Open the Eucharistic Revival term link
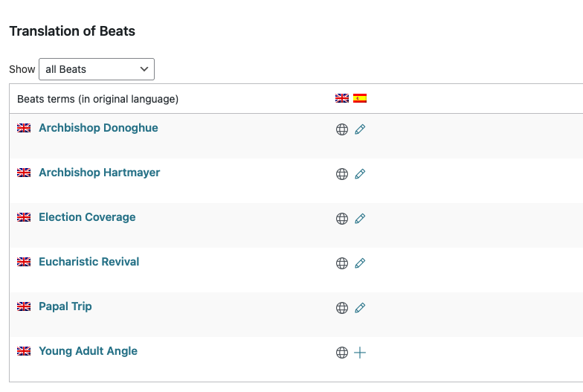 click(x=89, y=262)
